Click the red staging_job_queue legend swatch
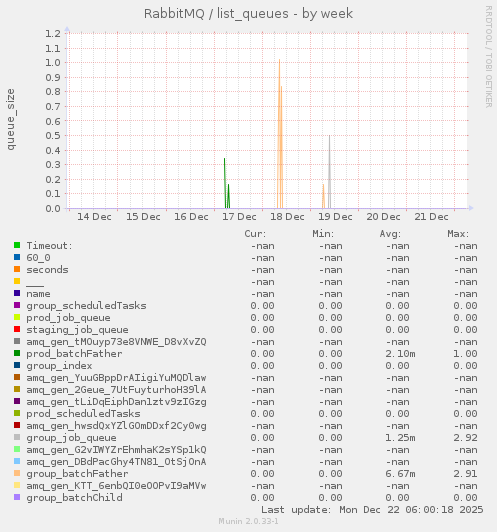 pos(17,329)
